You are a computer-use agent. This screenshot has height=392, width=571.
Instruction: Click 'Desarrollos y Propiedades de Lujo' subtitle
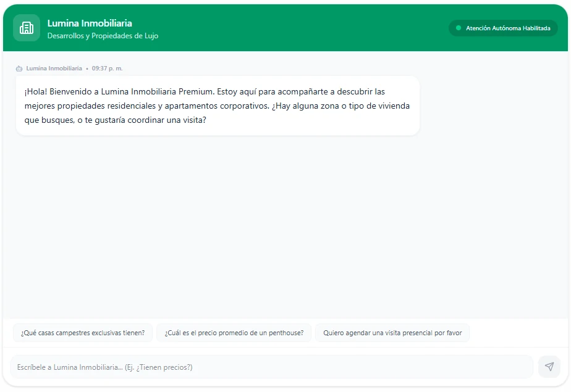coord(103,36)
